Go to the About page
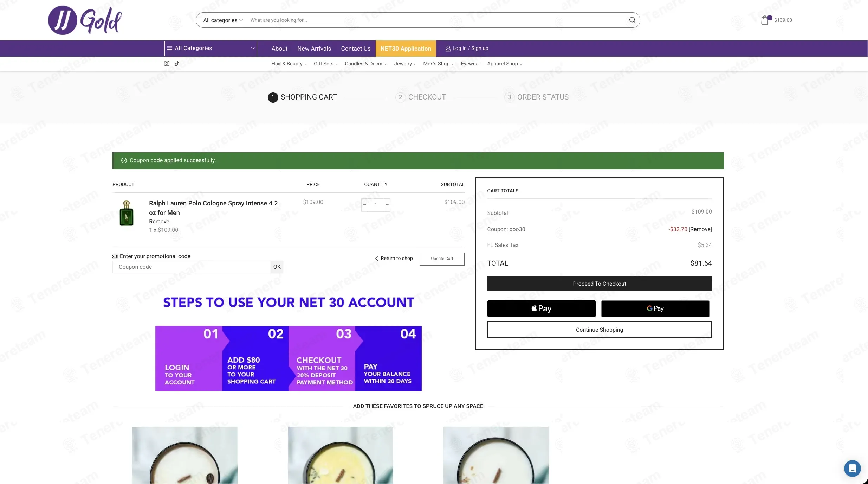The width and height of the screenshot is (868, 484). (279, 49)
